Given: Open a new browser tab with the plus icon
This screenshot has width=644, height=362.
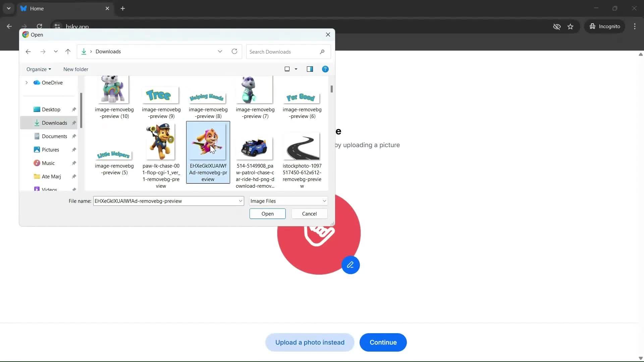Looking at the screenshot, I should 123,8.
